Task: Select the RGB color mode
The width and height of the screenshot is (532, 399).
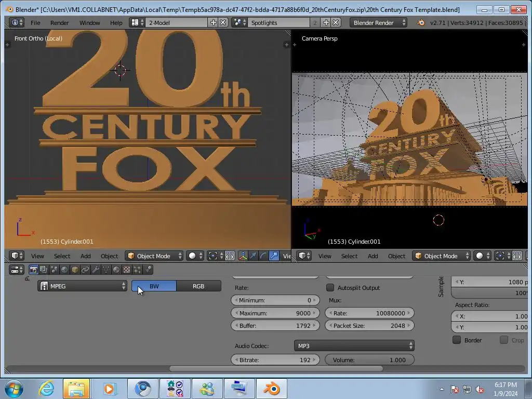Action: 198,286
